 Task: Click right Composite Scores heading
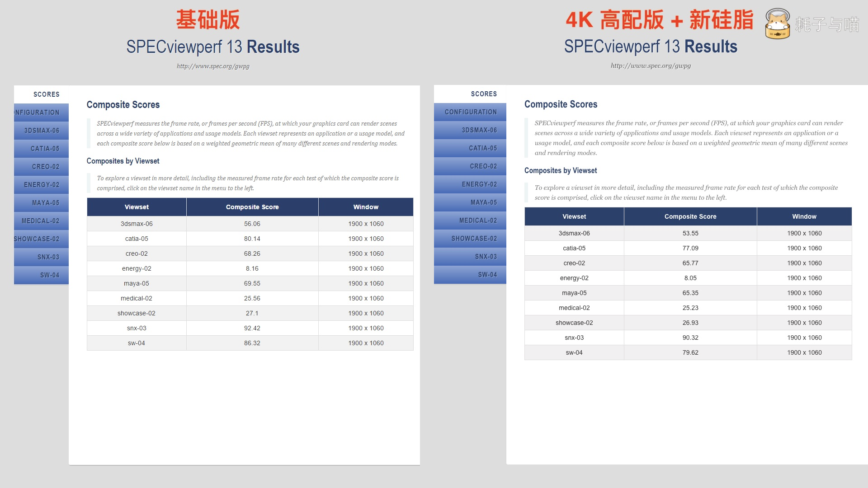click(561, 104)
